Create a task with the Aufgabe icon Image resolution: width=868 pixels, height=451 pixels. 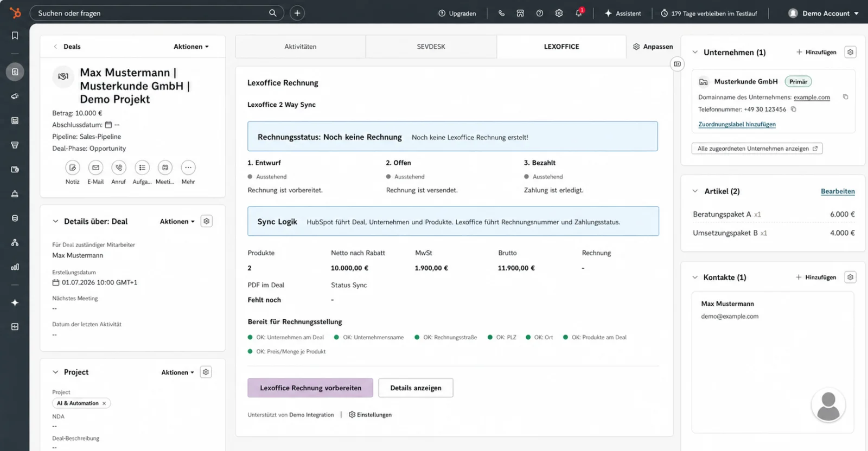click(x=142, y=167)
